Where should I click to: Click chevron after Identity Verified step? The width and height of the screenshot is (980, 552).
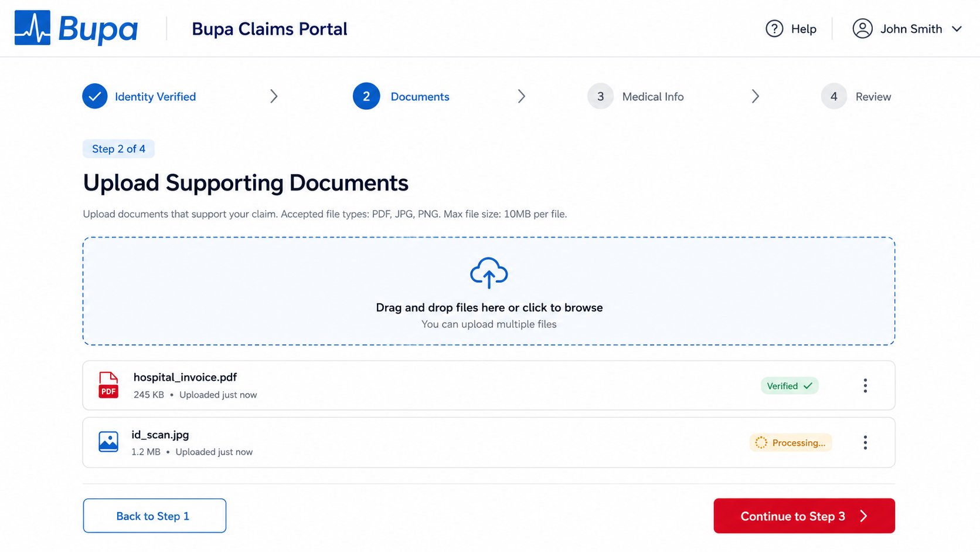tap(274, 96)
